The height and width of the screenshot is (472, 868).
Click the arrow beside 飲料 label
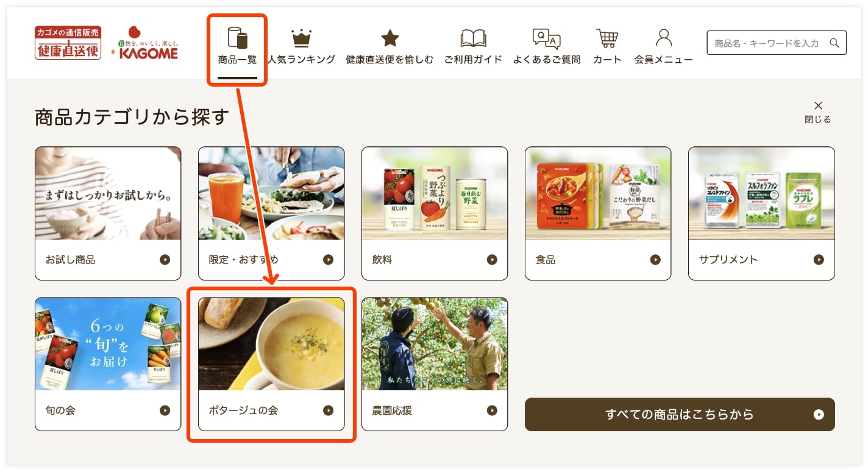(x=492, y=260)
